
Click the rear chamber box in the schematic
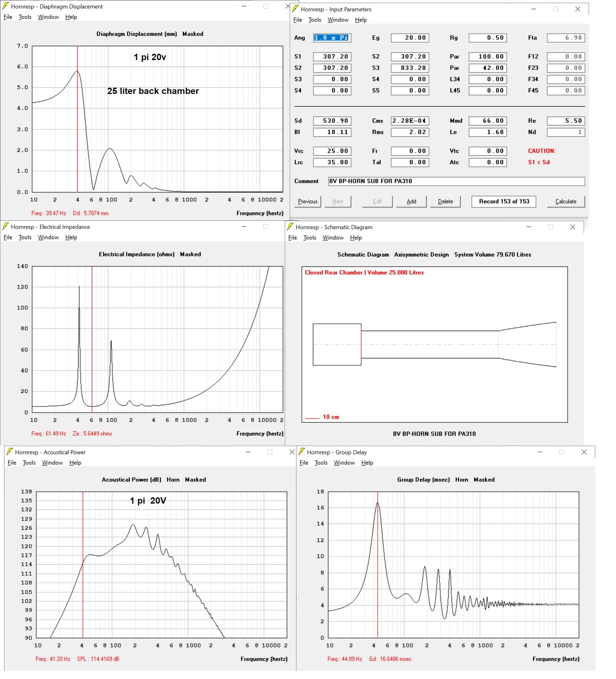[x=337, y=344]
